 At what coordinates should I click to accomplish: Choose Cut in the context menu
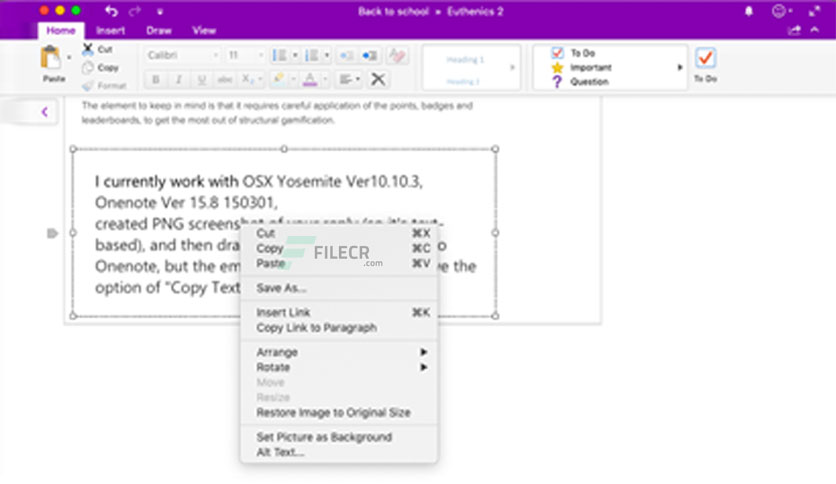339,233
